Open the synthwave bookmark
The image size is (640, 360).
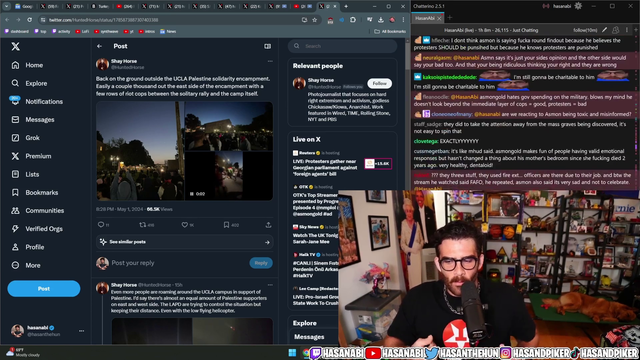point(106,31)
